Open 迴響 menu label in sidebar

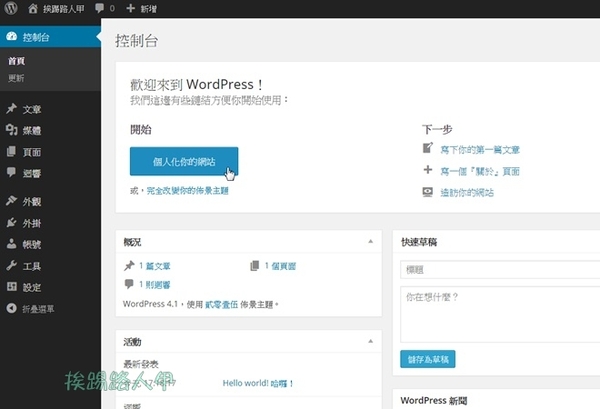click(x=32, y=173)
